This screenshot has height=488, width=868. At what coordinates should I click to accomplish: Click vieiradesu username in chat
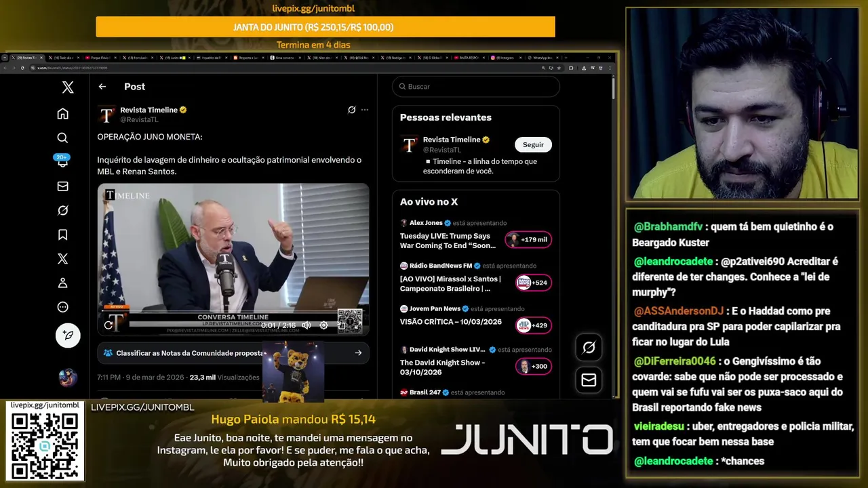[x=658, y=426]
